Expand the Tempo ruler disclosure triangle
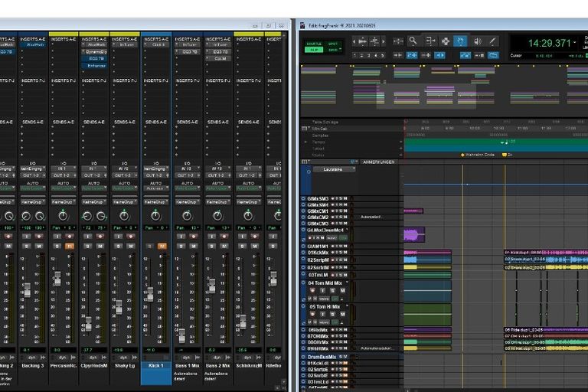588x392 pixels. pos(305,142)
